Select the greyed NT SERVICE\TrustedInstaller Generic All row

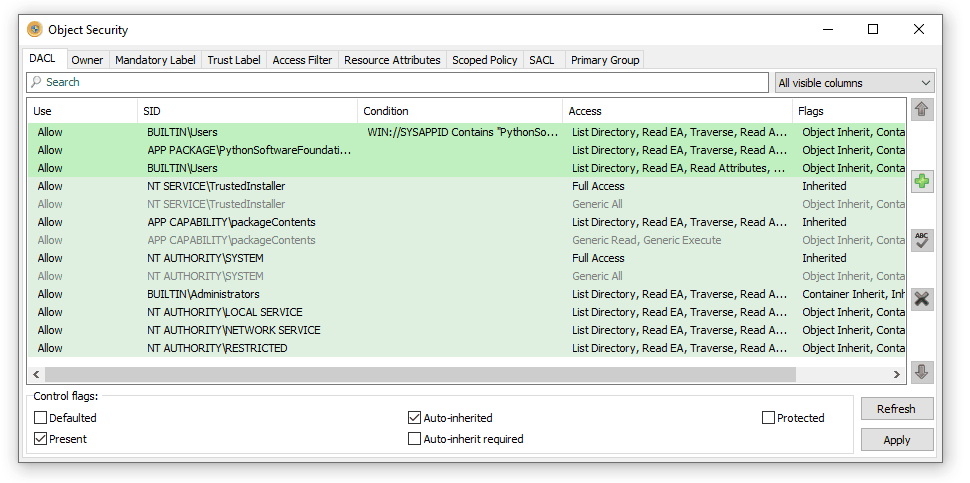pyautogui.click(x=466, y=203)
